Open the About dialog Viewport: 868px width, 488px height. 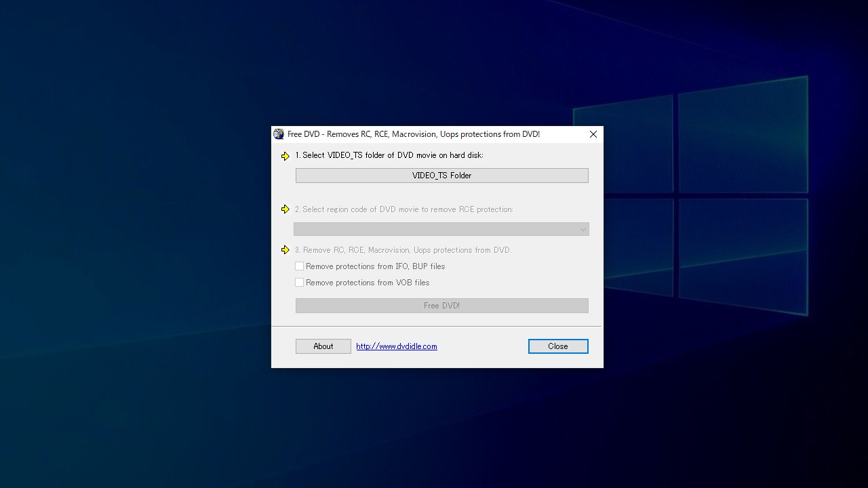click(x=323, y=346)
